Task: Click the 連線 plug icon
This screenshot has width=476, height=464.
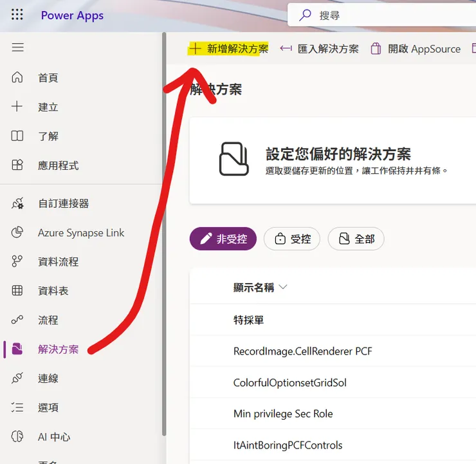Action: click(x=17, y=378)
